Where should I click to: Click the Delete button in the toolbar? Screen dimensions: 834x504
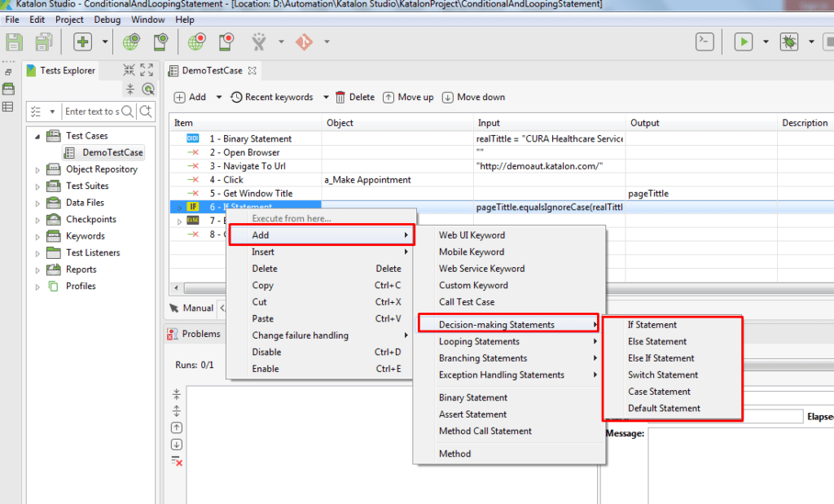click(356, 97)
